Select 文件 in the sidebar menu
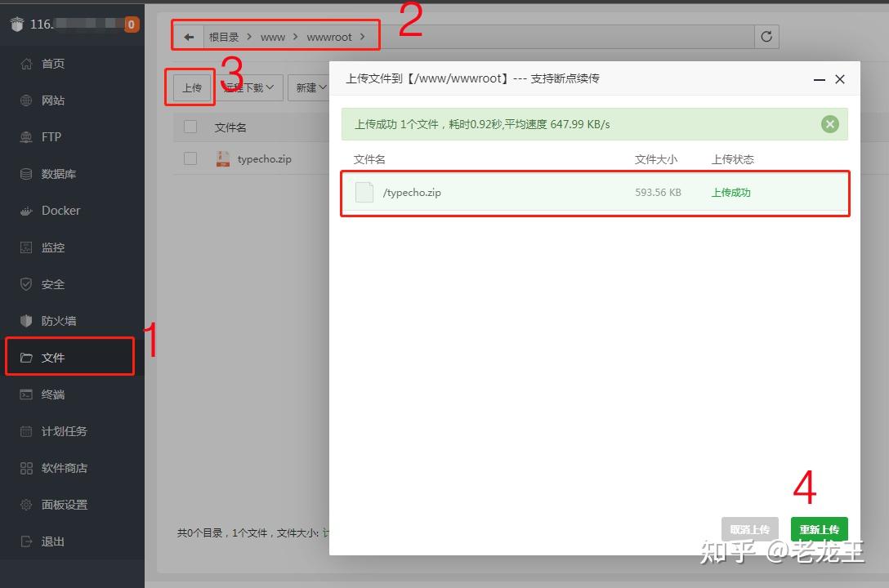 point(52,356)
